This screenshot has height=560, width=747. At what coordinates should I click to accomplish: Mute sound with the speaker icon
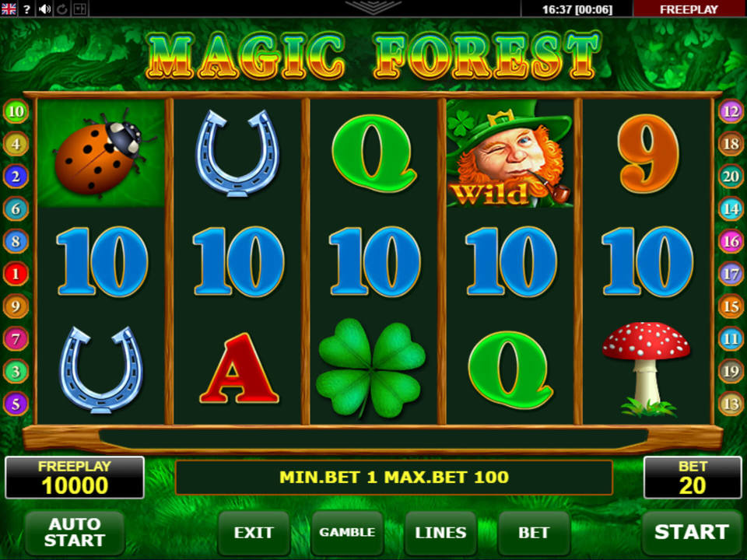[x=45, y=9]
